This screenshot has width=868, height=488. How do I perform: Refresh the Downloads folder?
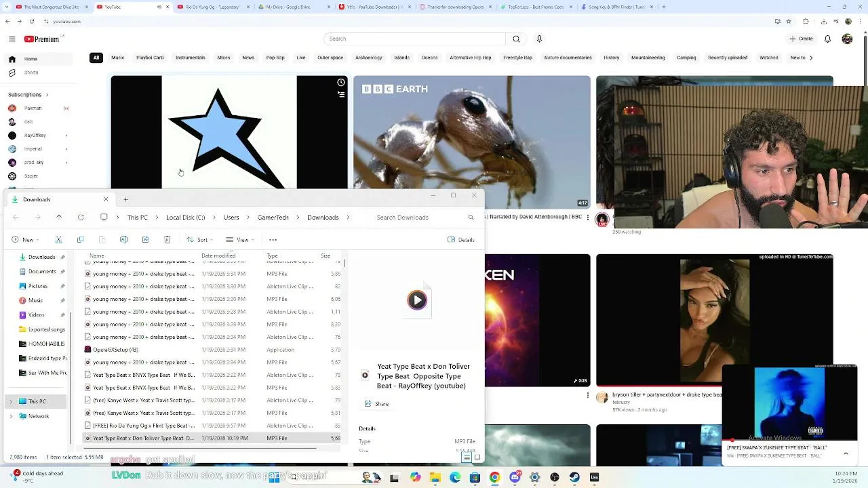tap(81, 218)
